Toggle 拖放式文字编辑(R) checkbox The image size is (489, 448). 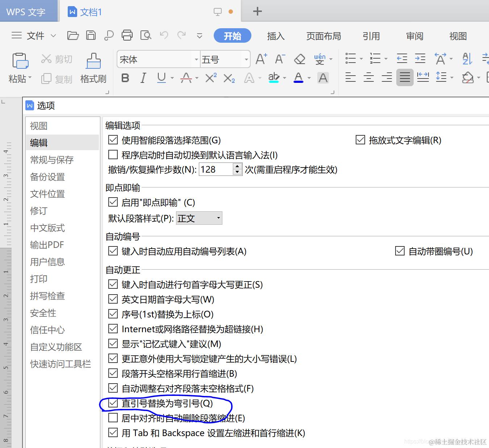[360, 140]
